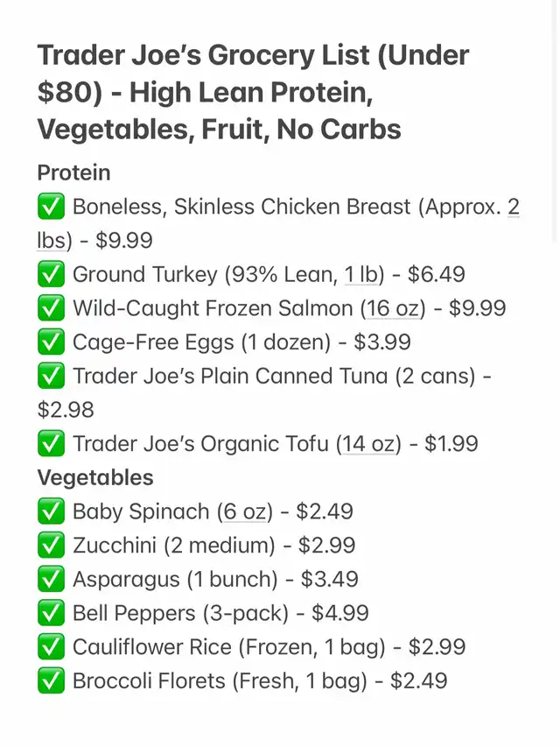Viewport: 560px width, 747px height.
Task: Toggle the Ground Turkey checkmark
Action: click(x=50, y=275)
